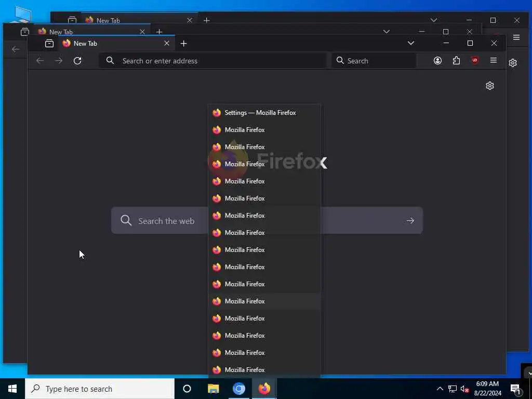Viewport: 532px width, 399px height.
Task: Expand the list all tabs chevron, front window
Action: [411, 43]
